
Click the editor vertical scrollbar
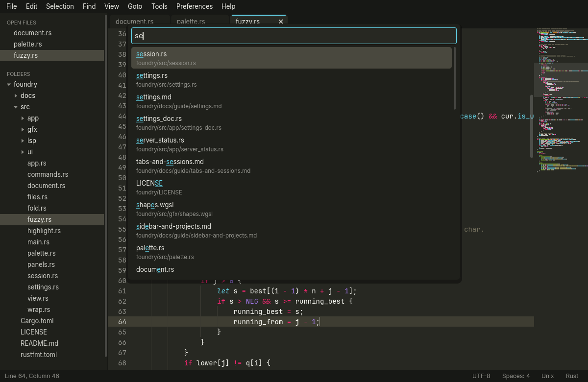coord(532,126)
